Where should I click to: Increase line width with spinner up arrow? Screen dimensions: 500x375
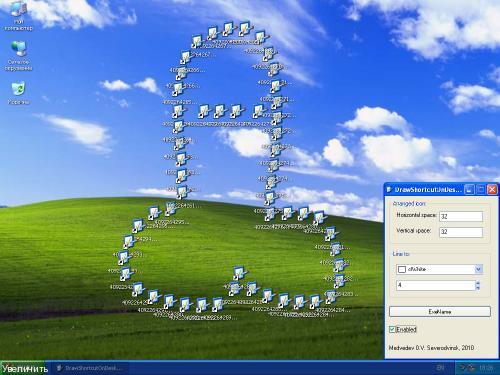pos(479,283)
